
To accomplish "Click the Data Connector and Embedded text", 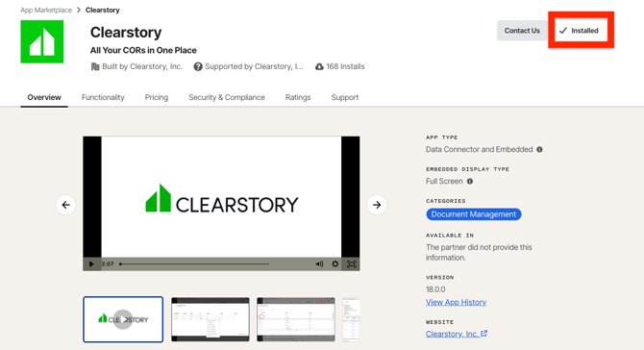I will [480, 150].
